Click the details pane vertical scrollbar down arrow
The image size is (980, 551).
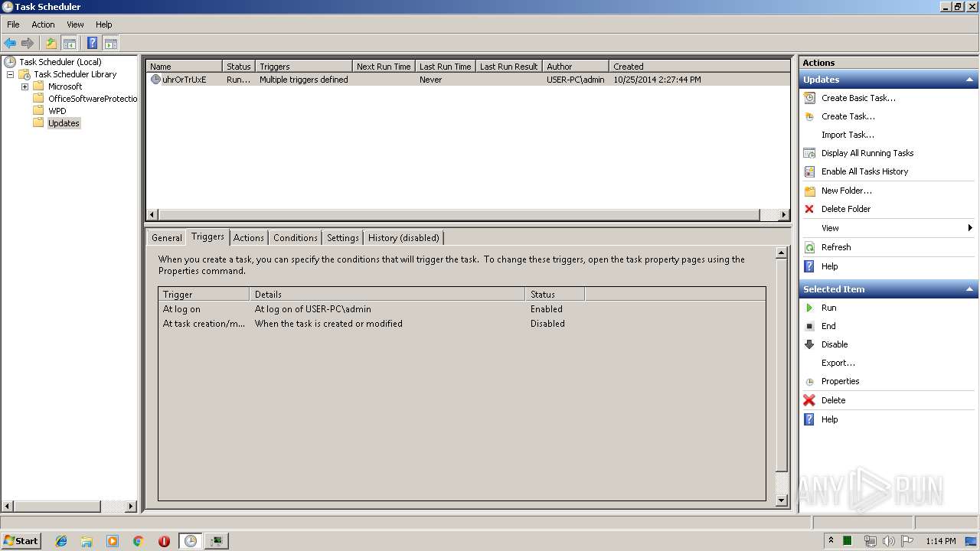point(782,500)
